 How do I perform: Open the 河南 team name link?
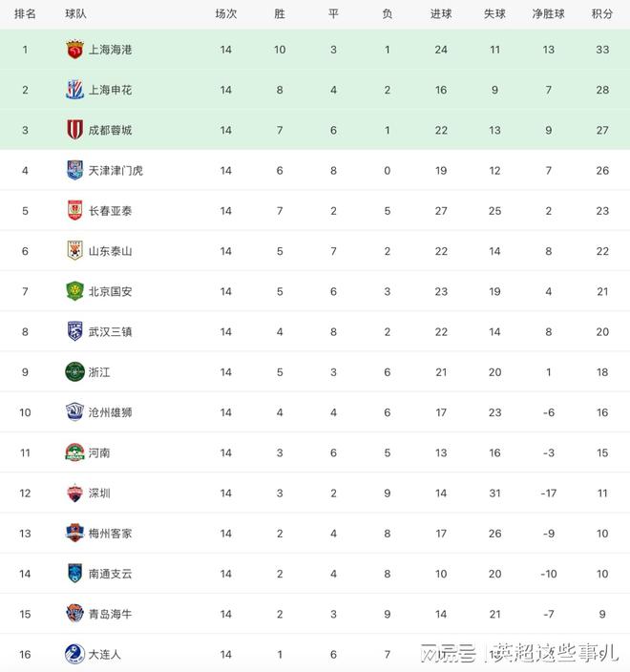pos(99,453)
